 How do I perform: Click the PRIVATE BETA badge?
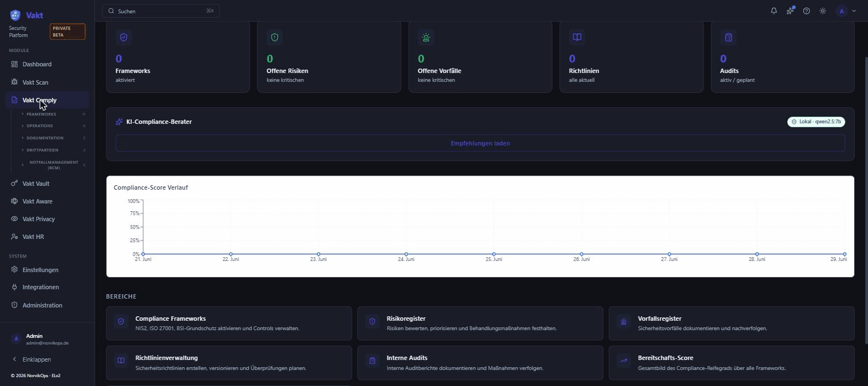pyautogui.click(x=68, y=32)
